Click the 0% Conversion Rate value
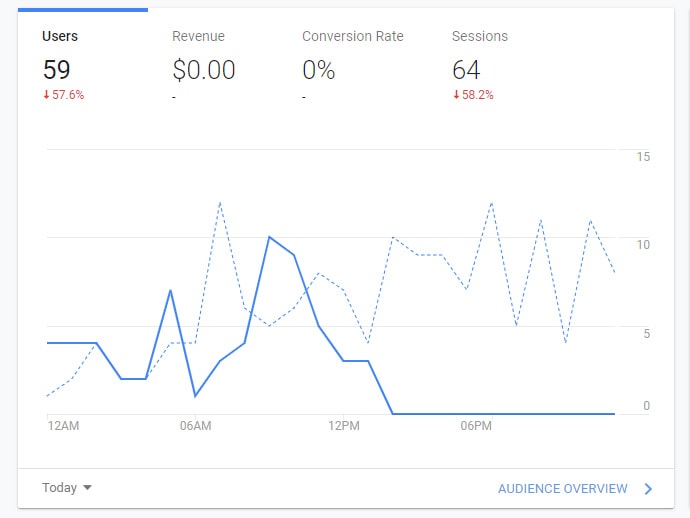The height and width of the screenshot is (518, 690). coord(318,70)
